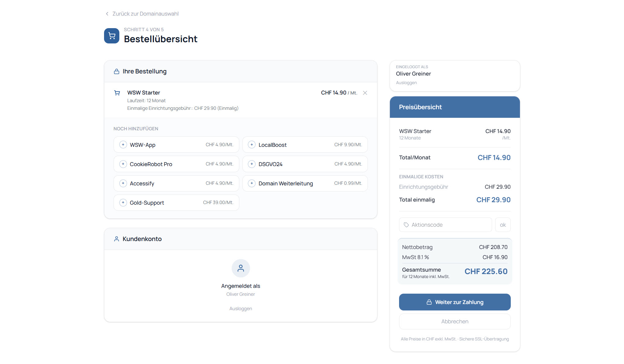Image resolution: width=624 pixels, height=364 pixels.
Task: Add Gold-Support with the plus icon
Action: 123,202
